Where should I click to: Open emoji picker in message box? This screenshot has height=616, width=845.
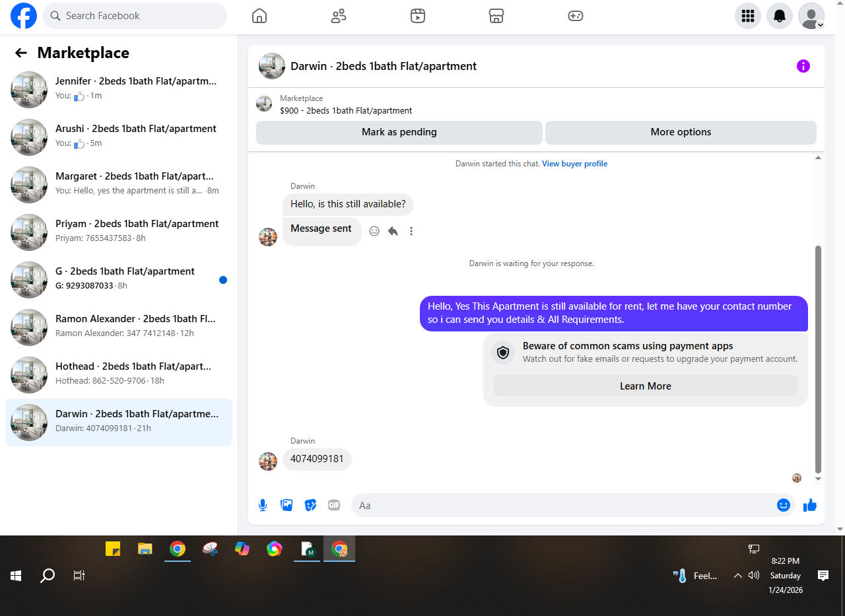(x=784, y=505)
